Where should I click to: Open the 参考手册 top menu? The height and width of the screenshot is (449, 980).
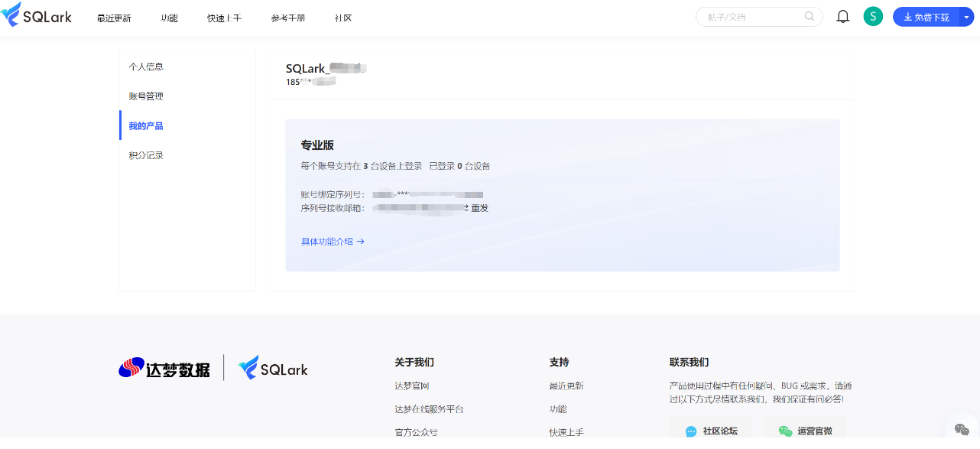(287, 18)
